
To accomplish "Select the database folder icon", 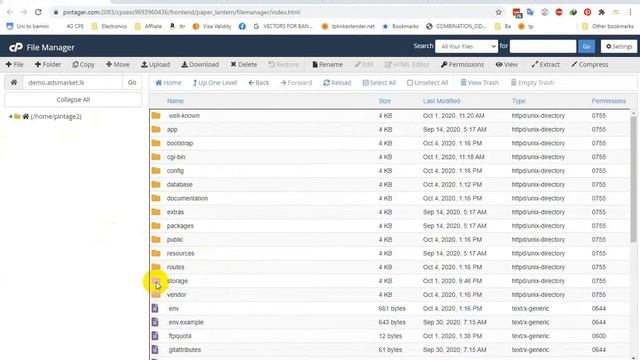I will tap(156, 184).
